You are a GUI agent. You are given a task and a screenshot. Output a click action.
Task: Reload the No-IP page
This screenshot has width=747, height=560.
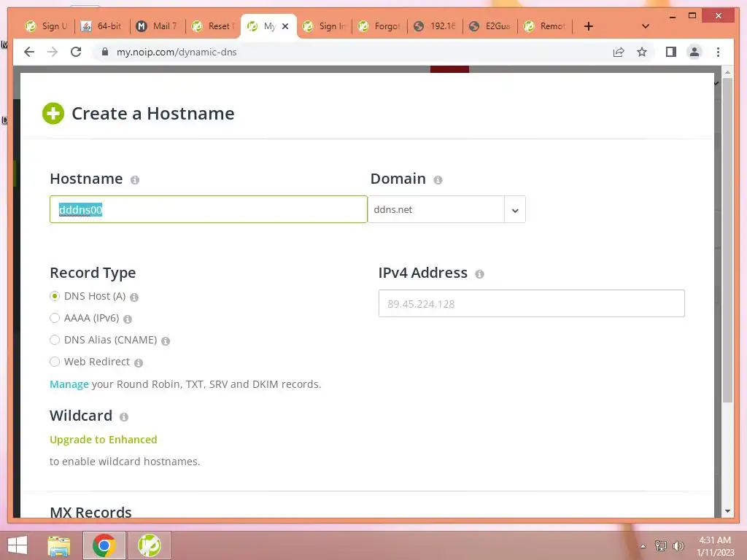[x=76, y=52]
